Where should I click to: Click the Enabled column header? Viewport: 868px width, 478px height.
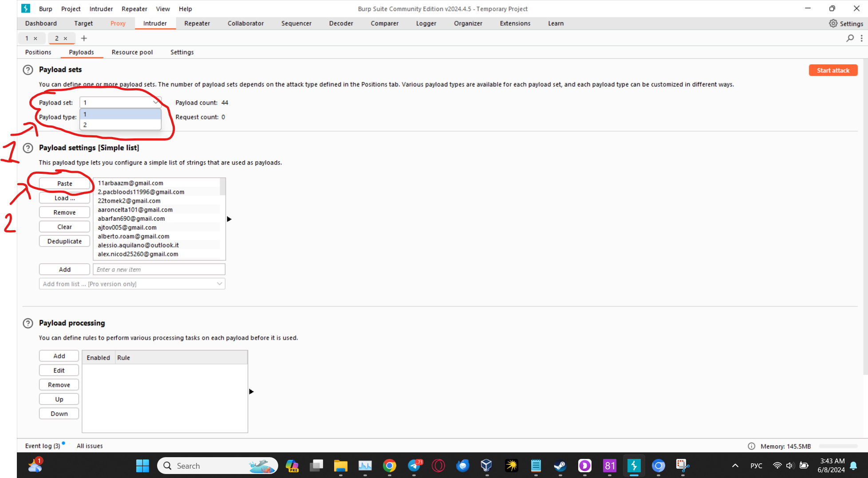coord(98,358)
